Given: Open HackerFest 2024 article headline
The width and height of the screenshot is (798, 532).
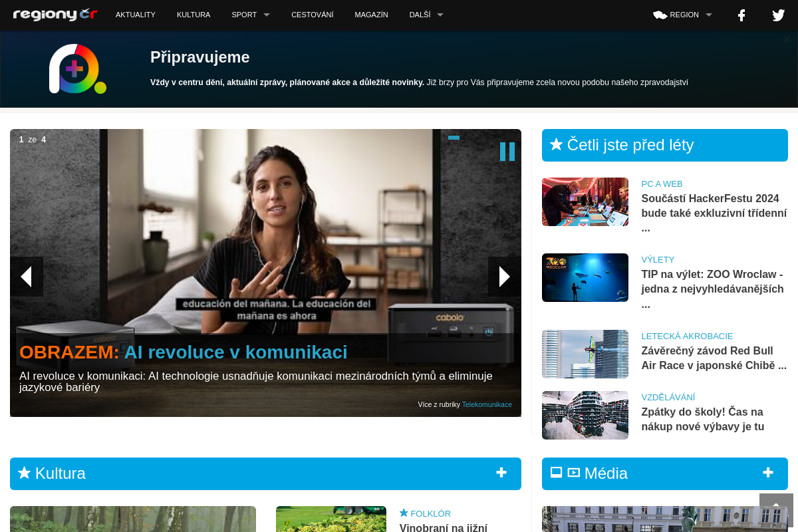Looking at the screenshot, I should pyautogui.click(x=714, y=213).
